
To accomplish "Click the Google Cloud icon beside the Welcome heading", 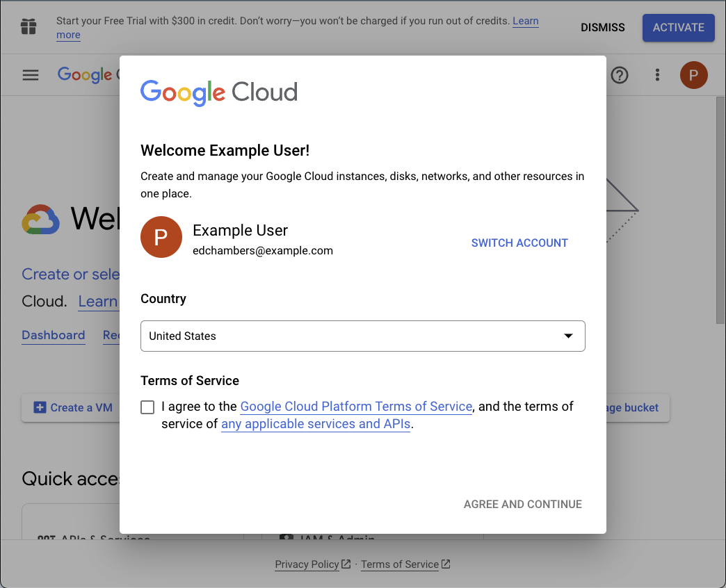I will [x=41, y=220].
